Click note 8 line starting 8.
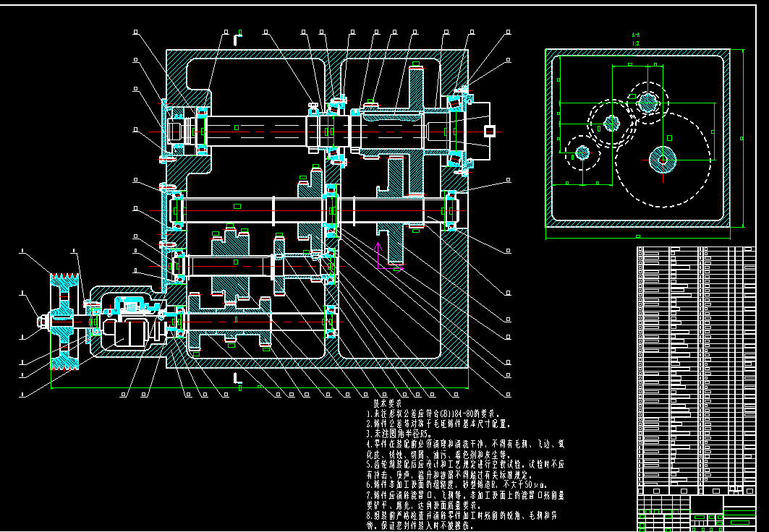769x532 pixels. pyautogui.click(x=462, y=516)
